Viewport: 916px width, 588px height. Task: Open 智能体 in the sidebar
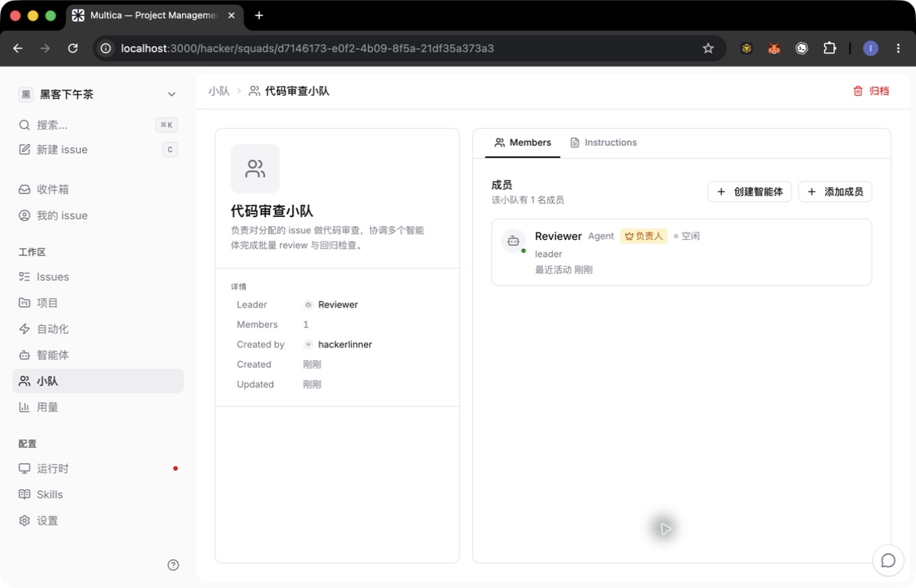click(97, 355)
